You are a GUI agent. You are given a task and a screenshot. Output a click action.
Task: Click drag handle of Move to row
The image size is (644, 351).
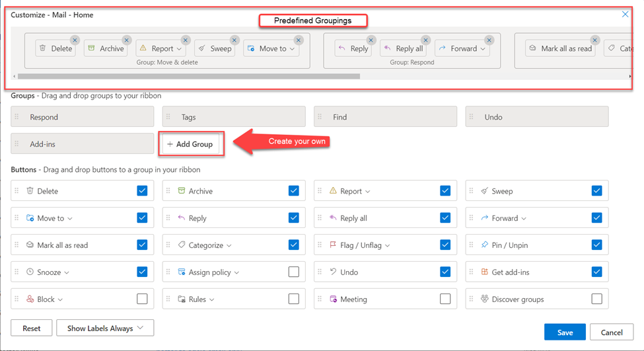17,218
